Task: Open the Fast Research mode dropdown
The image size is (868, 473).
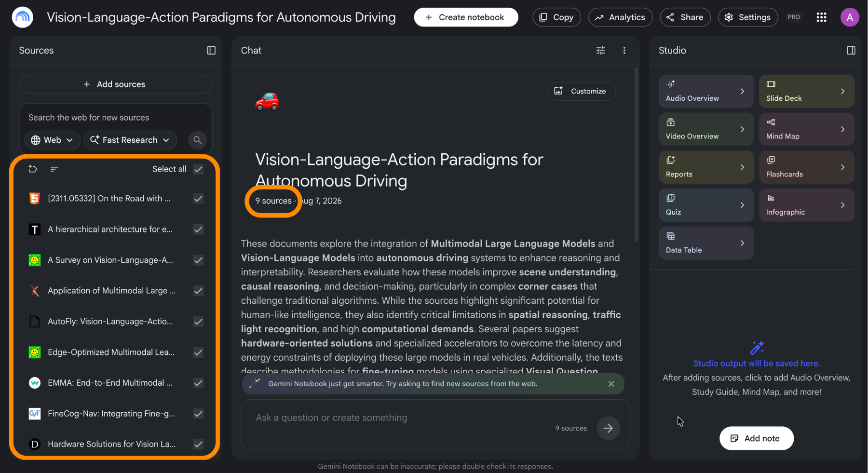Action: (x=130, y=140)
